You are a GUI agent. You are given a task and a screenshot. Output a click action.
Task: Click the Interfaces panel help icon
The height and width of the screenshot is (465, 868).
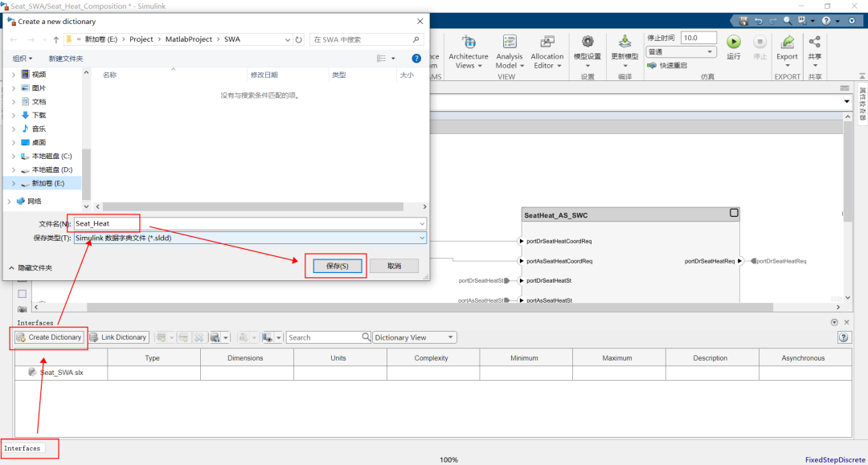tap(844, 337)
